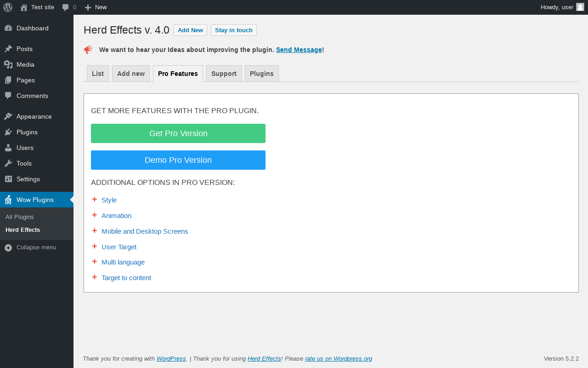This screenshot has height=368, width=588.
Task: Open the Wow Plugins menu label
Action: coord(35,200)
